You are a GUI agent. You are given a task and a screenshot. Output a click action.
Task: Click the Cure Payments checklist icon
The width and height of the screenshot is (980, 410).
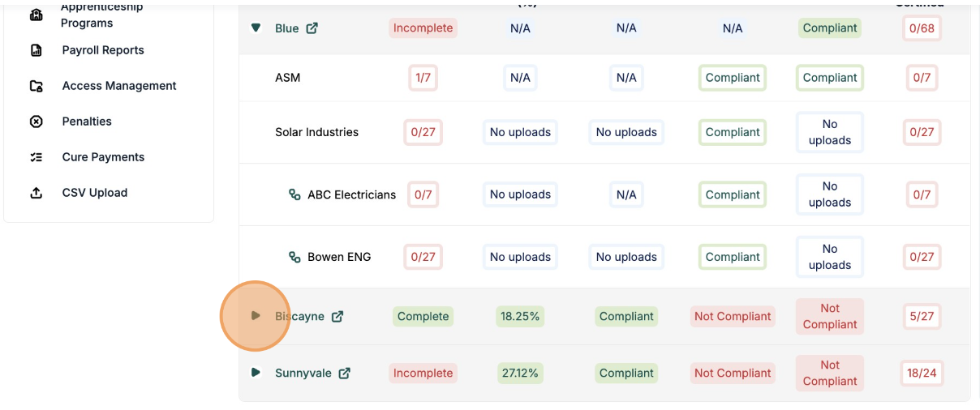(37, 157)
